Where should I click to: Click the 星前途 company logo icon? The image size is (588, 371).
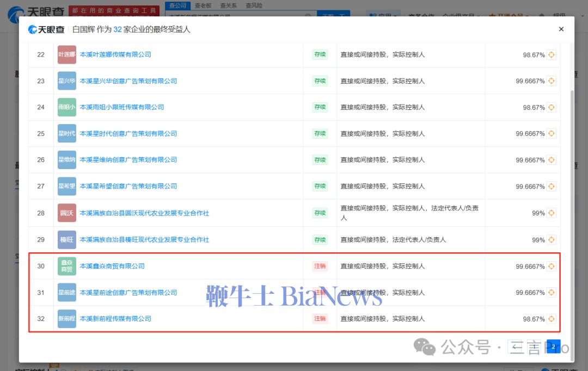coord(67,293)
